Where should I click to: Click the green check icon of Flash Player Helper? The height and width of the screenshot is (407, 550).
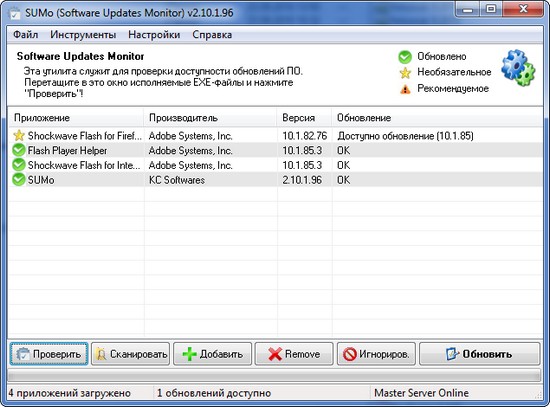click(x=19, y=150)
